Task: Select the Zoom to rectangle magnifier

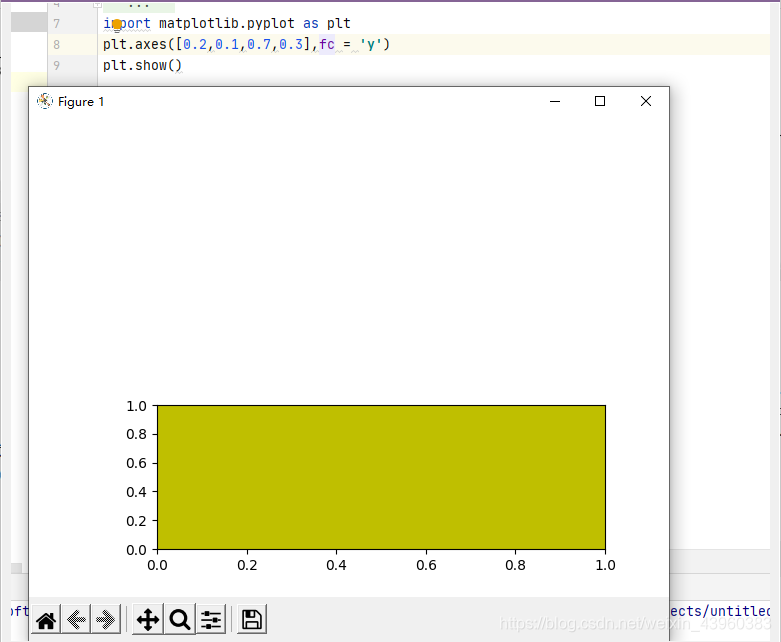Action: 179,620
